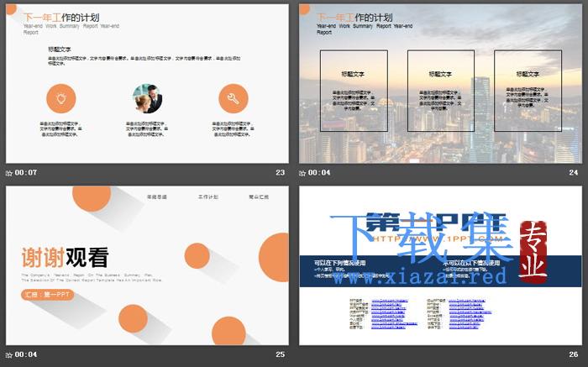588x367 pixels.
Task: Click the right text box on slide 24
Action: pos(528,91)
